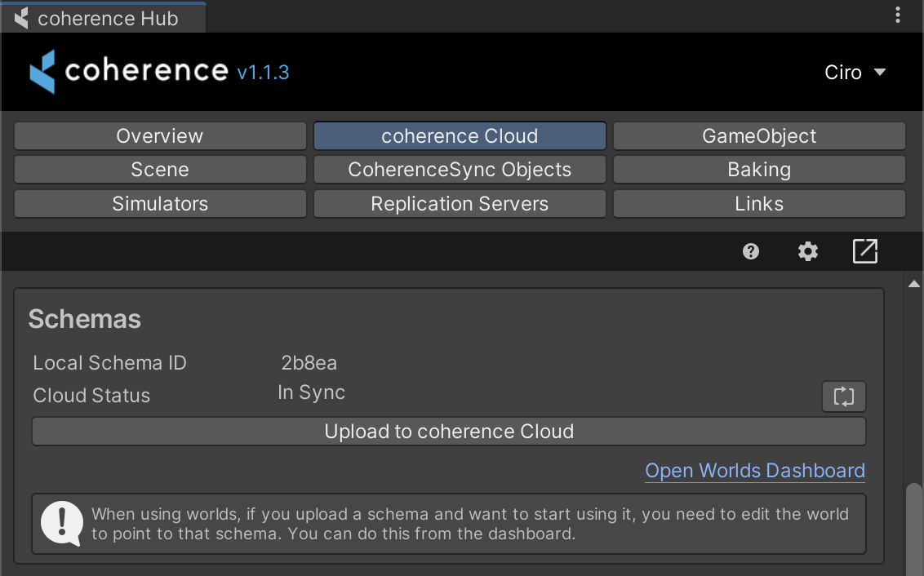
Task: Follow the Open Worlds Dashboard link
Action: 754,471
